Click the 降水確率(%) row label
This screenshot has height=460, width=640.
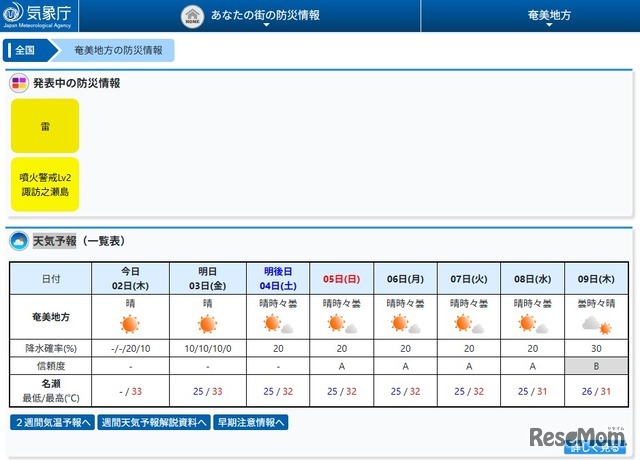pos(51,348)
